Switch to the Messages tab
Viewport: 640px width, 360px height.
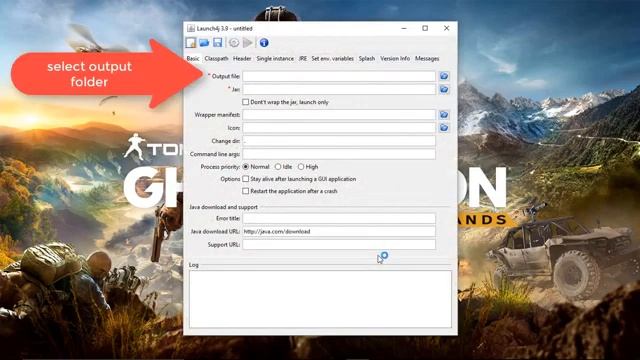427,58
